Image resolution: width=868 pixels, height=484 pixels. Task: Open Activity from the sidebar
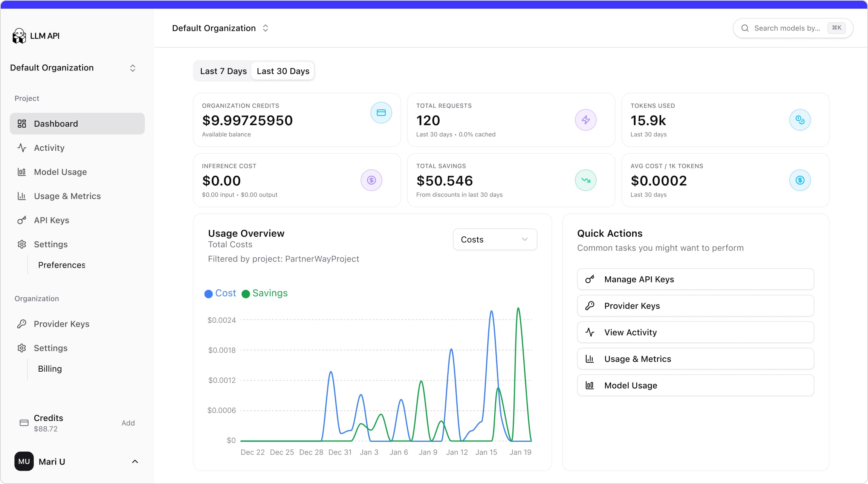pyautogui.click(x=49, y=148)
